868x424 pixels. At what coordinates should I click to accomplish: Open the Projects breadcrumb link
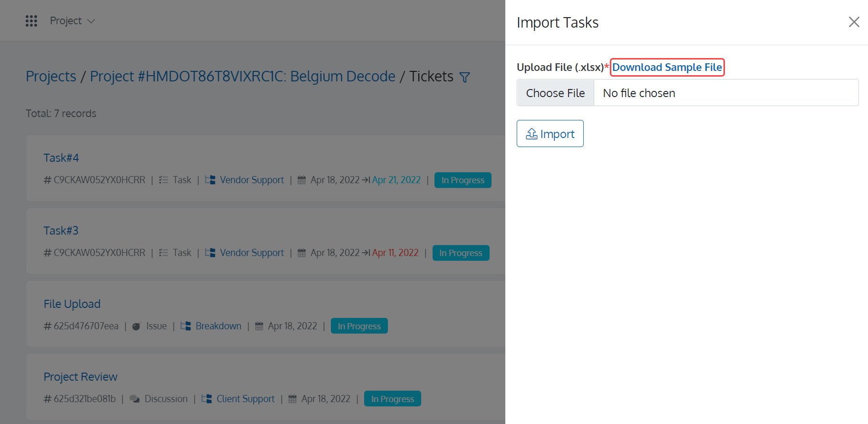point(51,76)
